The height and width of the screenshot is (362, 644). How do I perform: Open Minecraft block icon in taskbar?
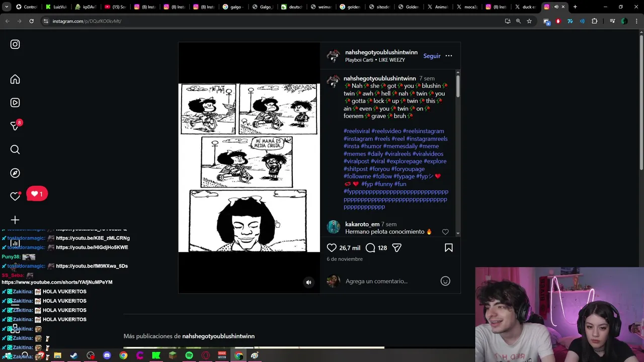[173, 355]
